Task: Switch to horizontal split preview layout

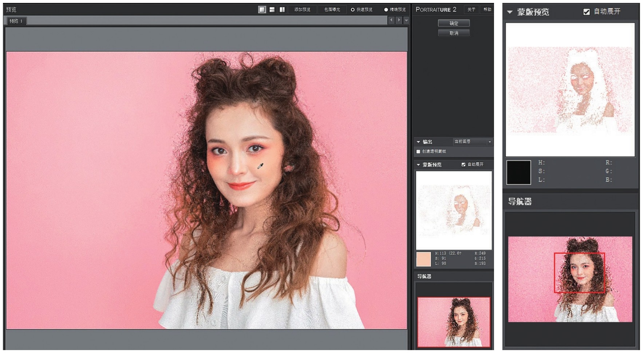Action: click(x=272, y=9)
